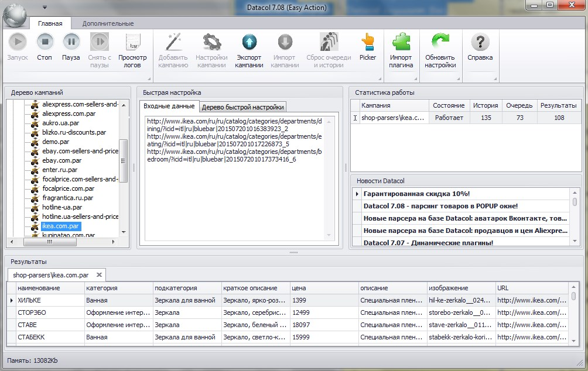Click robot icon beside fragrantica.ru.par

[35, 198]
